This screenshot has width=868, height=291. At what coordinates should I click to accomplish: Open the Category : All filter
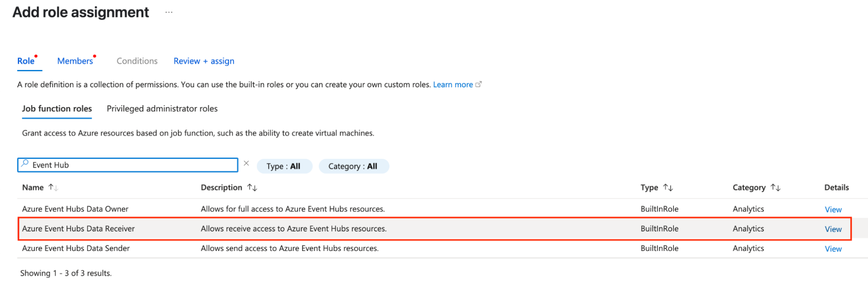click(x=353, y=166)
